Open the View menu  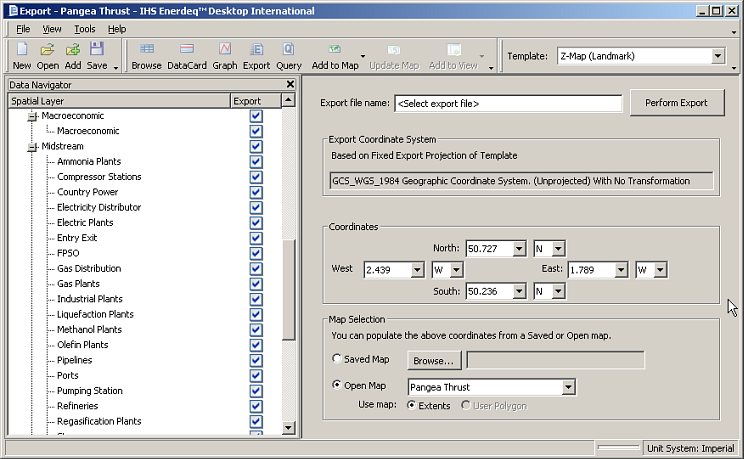(x=52, y=29)
